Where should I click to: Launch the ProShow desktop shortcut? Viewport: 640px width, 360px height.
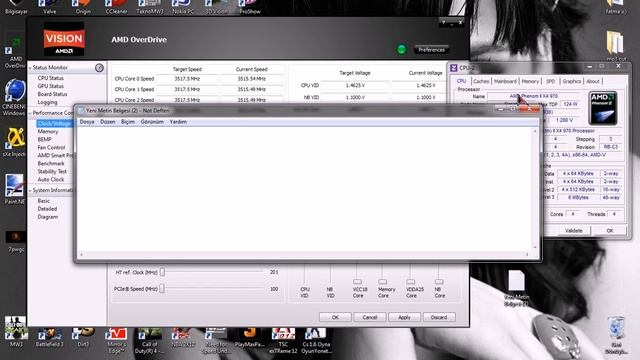tap(250, 7)
